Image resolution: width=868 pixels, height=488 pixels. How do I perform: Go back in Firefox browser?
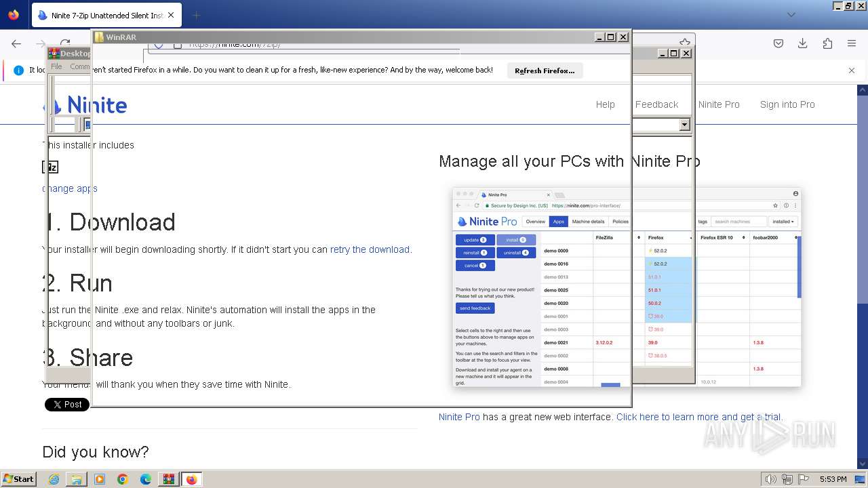point(16,43)
